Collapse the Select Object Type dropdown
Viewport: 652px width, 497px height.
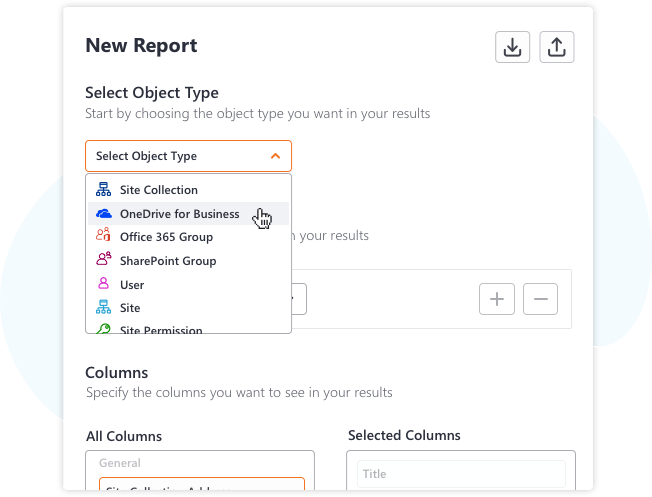tap(188, 156)
